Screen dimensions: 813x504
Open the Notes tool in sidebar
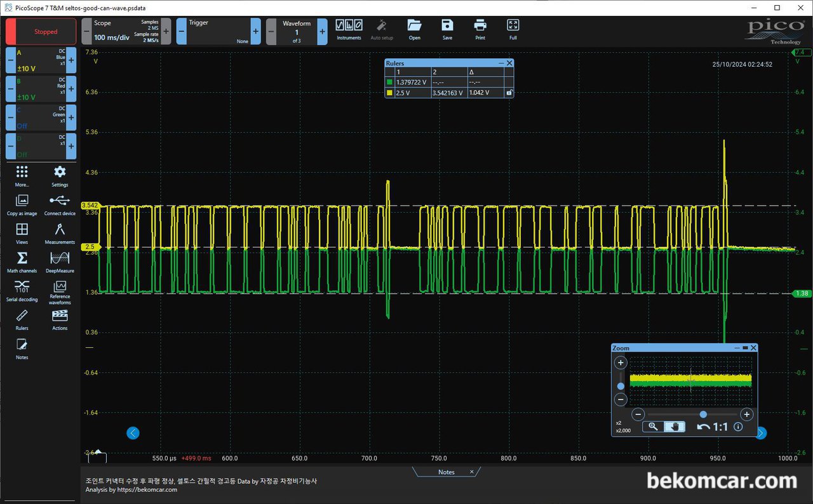click(22, 349)
